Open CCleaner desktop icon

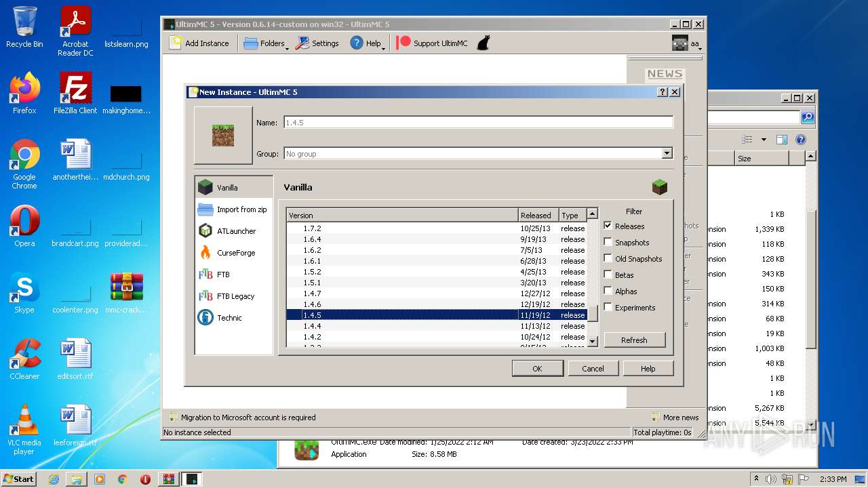tap(24, 359)
